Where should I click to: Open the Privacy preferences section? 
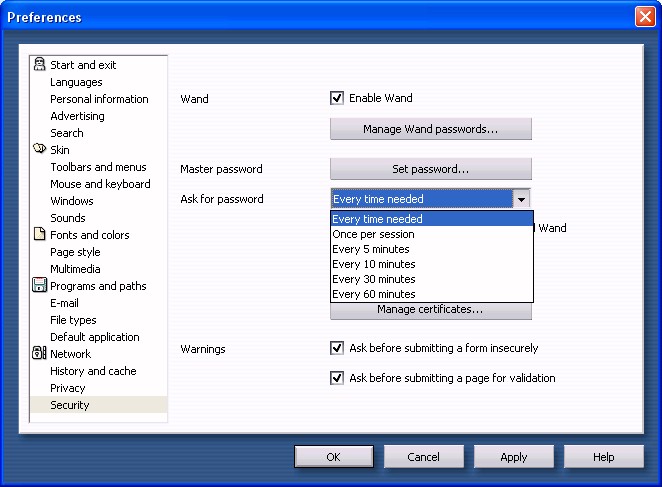click(x=68, y=388)
